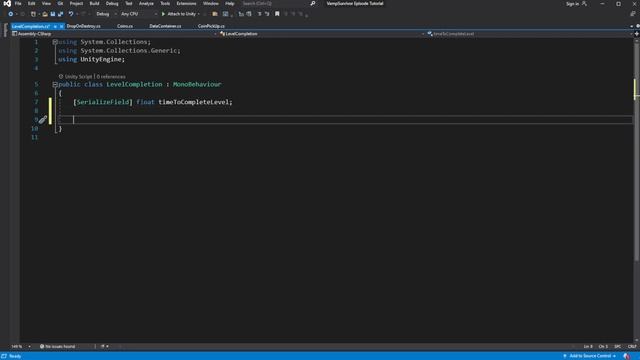This screenshot has width=640, height=360.
Task: Open the LevelCompletion type navigation dropdown
Action: (x=322, y=34)
